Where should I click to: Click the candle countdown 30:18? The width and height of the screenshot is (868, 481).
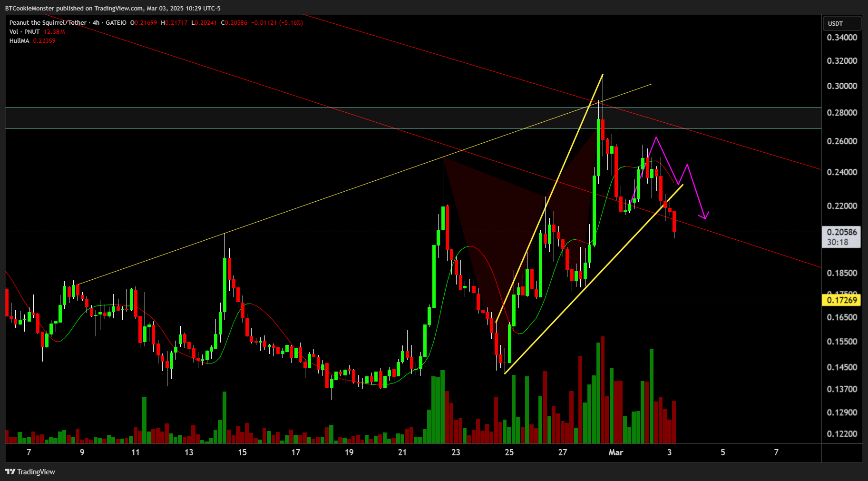click(837, 242)
